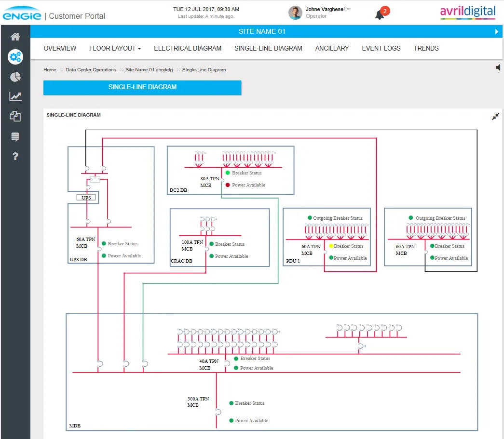Viewport: 504px width, 439px height.
Task: Mute alarm sound speaker icon
Action: [498, 67]
